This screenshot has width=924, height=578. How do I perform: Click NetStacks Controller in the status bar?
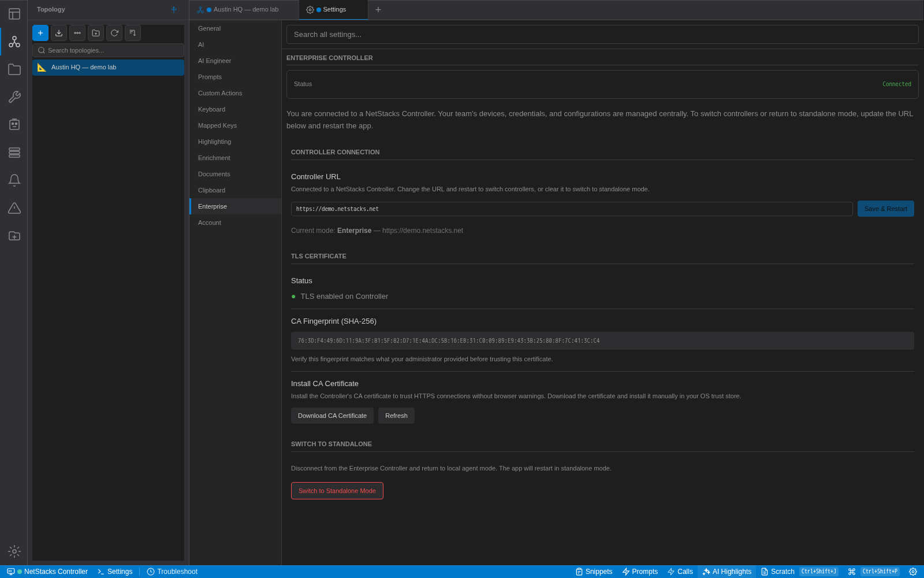click(x=47, y=572)
